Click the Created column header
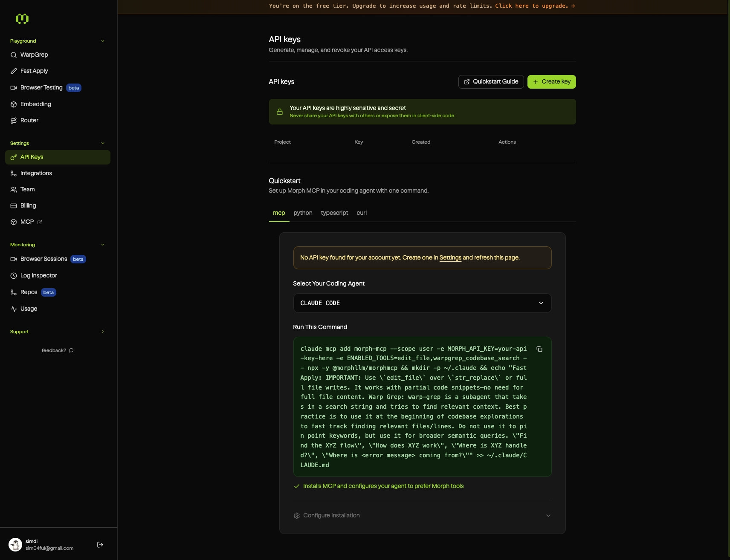Screen dimensions: 730x560 tap(421, 142)
